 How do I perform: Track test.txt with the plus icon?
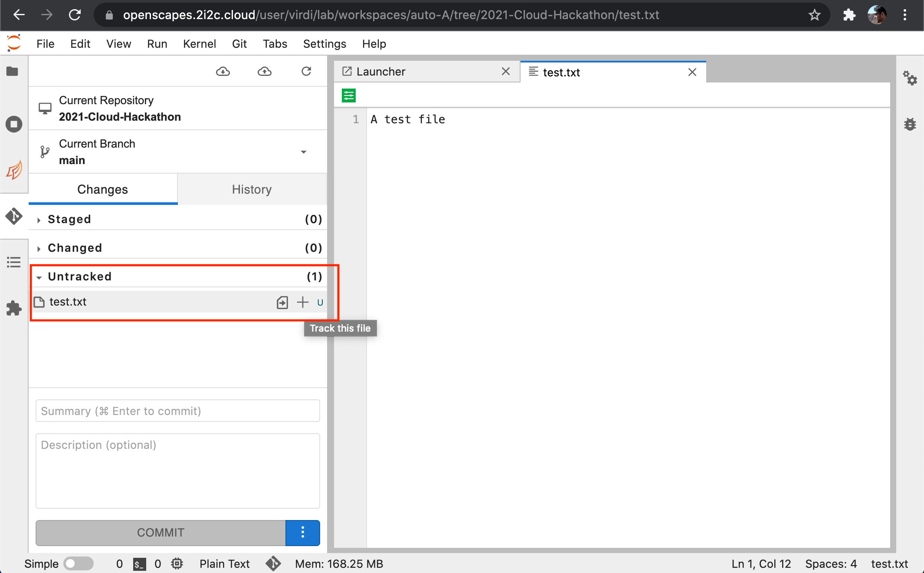coord(302,302)
